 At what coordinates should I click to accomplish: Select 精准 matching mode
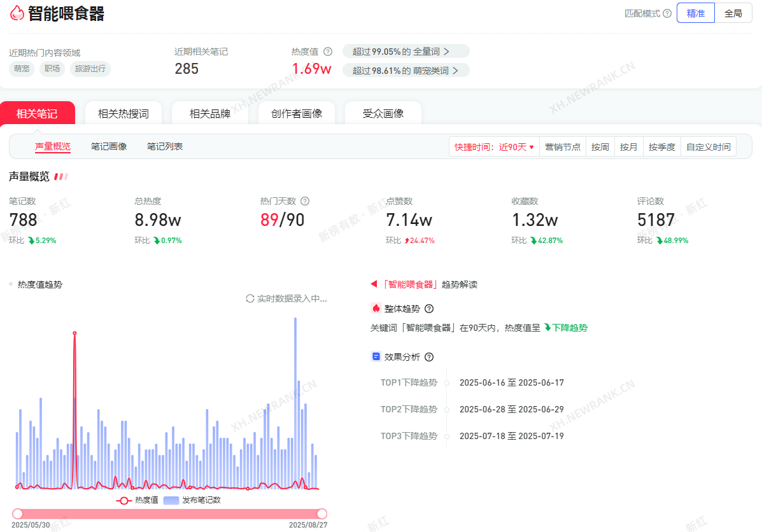(695, 13)
